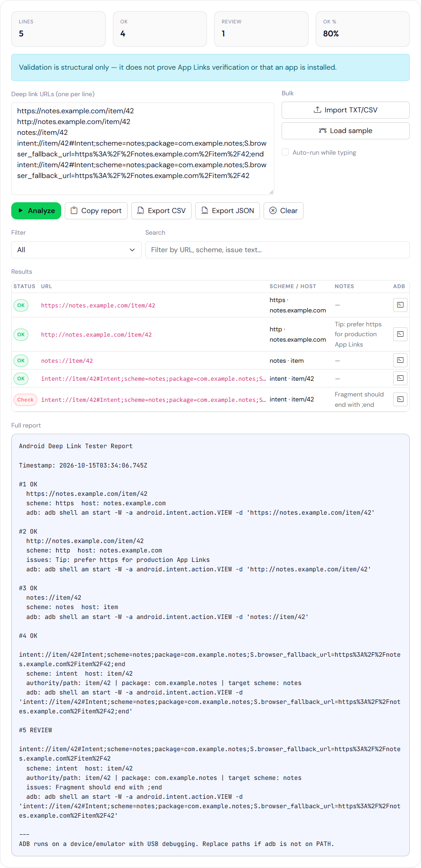421x868 pixels.
Task: Click 'notes · item' scheme cell
Action: pos(287,361)
